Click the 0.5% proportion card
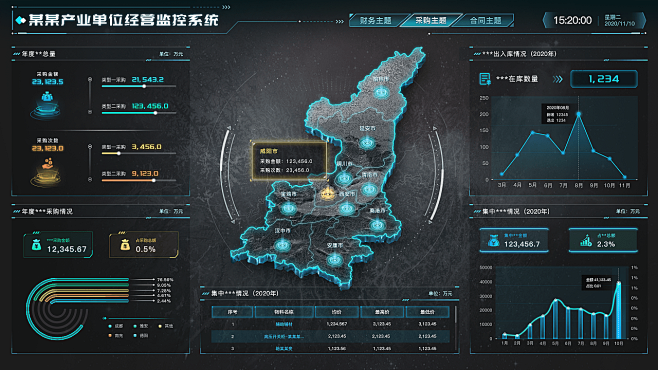The image size is (658, 370). tap(144, 245)
